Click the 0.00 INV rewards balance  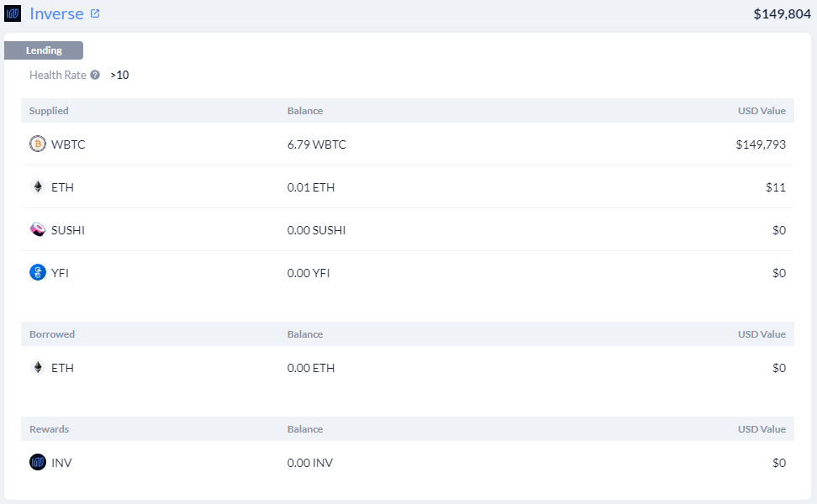(x=310, y=463)
